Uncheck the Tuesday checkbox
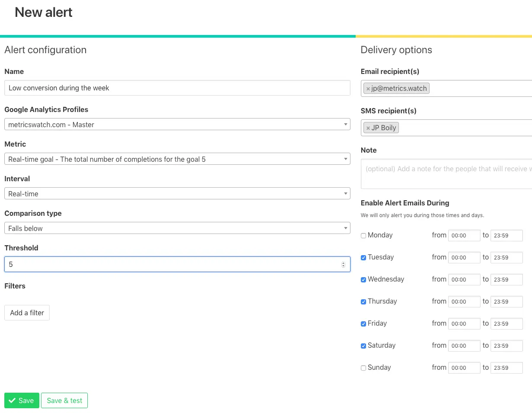The width and height of the screenshot is (532, 413). pos(363,258)
